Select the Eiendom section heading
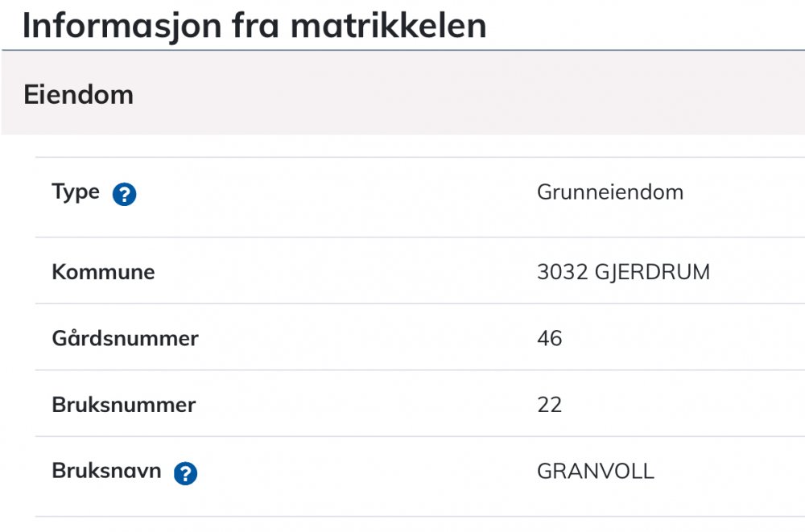This screenshot has width=805, height=532. [78, 95]
